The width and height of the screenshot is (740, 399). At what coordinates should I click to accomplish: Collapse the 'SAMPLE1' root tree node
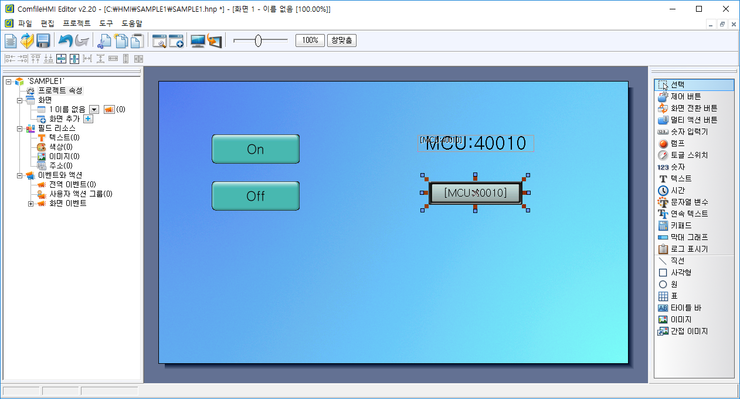pos(8,81)
